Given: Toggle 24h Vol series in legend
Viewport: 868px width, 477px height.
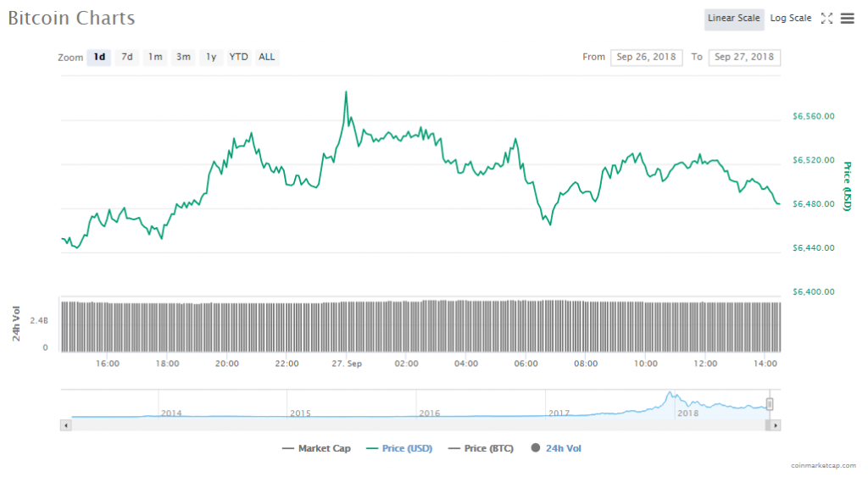Looking at the screenshot, I should pos(555,448).
